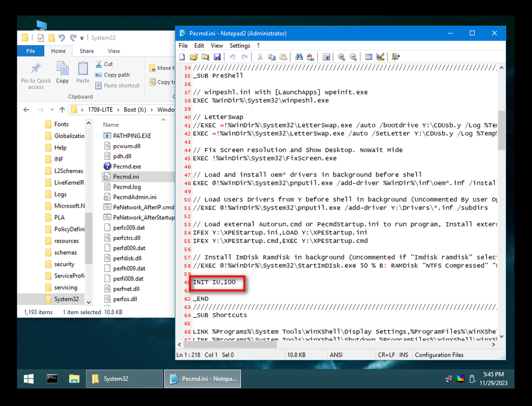Open recent locations dropdown in Explorer

click(x=52, y=110)
